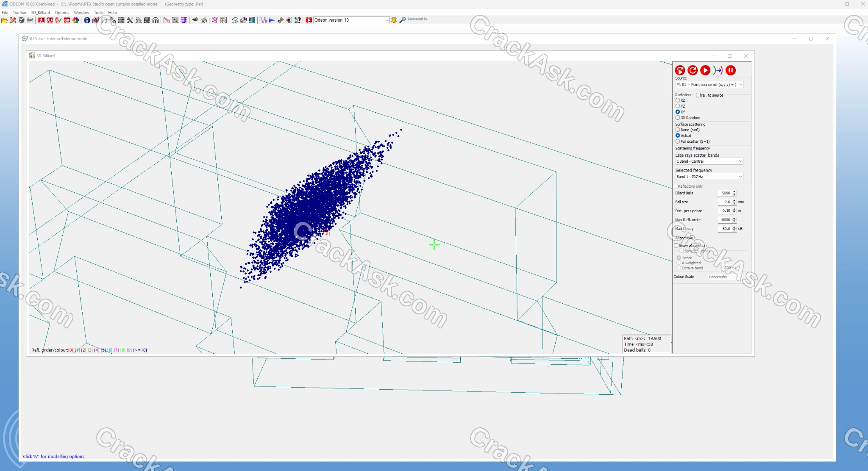The image size is (868, 471).
Task: Click the red waveform icon
Action: (263, 20)
